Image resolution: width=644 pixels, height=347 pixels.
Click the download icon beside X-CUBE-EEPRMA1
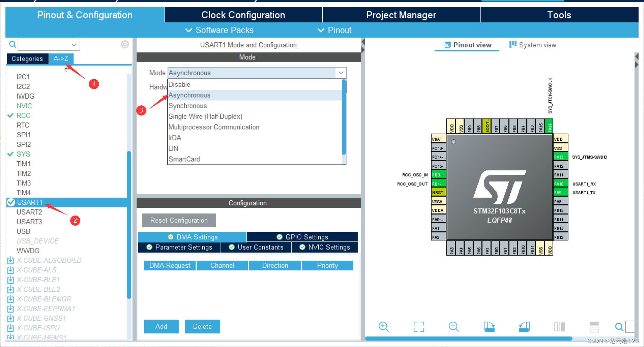[x=11, y=309]
